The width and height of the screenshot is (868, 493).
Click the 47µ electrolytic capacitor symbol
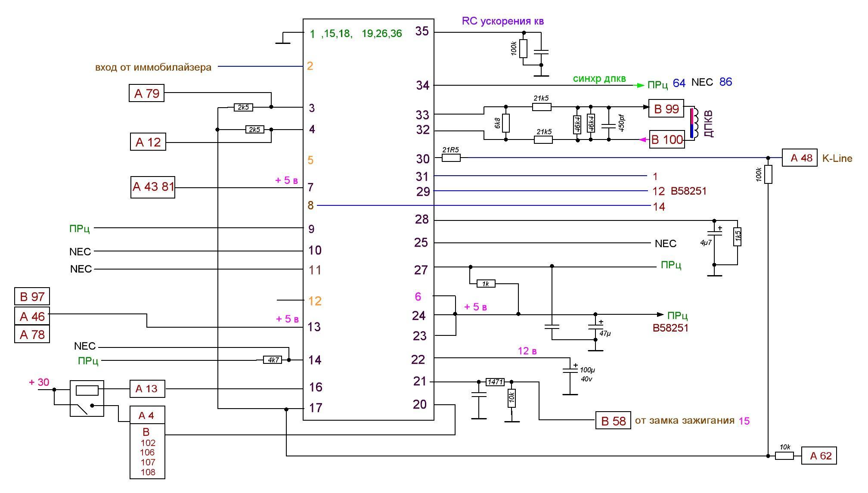point(595,328)
